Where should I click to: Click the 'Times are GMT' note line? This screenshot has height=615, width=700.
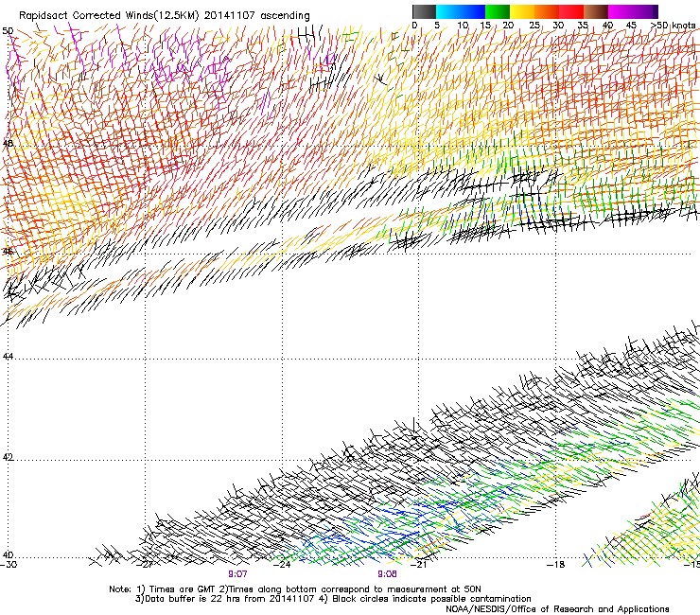(295, 589)
